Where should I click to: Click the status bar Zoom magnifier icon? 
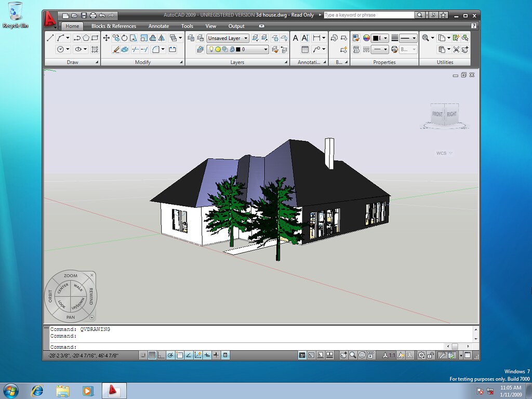point(353,355)
